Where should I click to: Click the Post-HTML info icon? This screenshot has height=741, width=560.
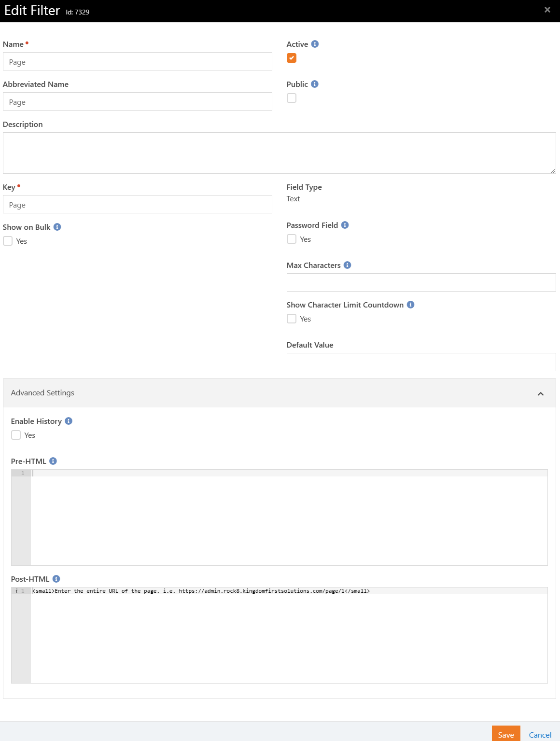coord(56,579)
